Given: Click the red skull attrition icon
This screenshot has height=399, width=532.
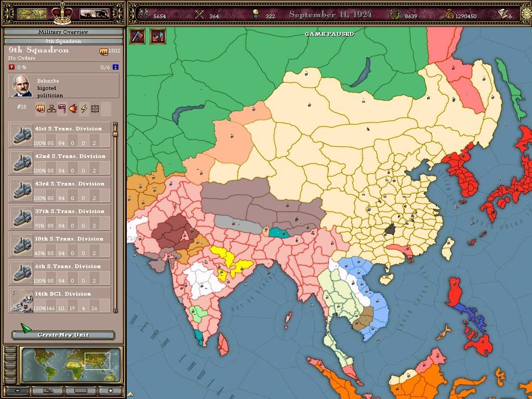Looking at the screenshot, I should [12, 67].
